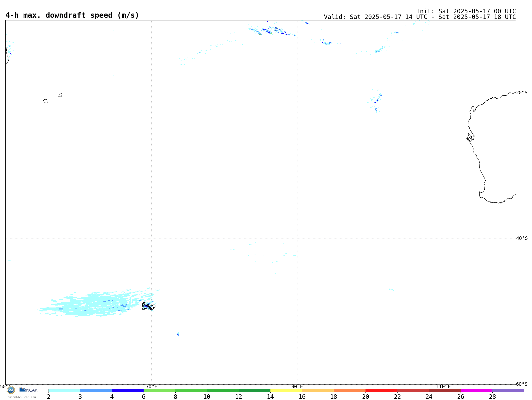Image resolution: width=532 pixels, height=400 pixels.
Task: Click the colorbar tick label '14'
Action: coord(270,397)
